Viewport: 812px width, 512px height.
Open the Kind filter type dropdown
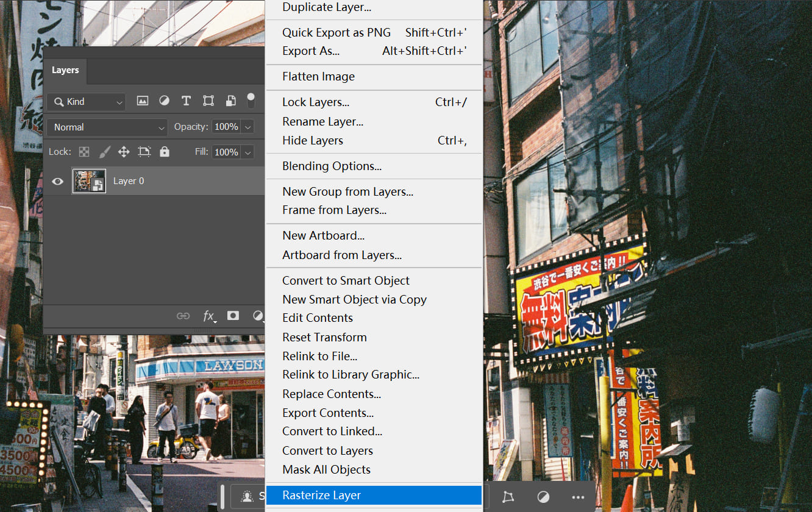(86, 102)
